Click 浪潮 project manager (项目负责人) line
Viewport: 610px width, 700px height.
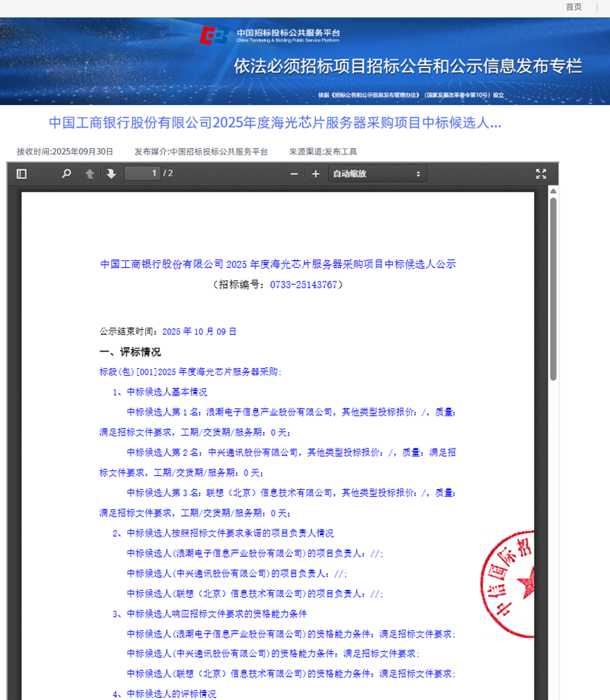[255, 553]
